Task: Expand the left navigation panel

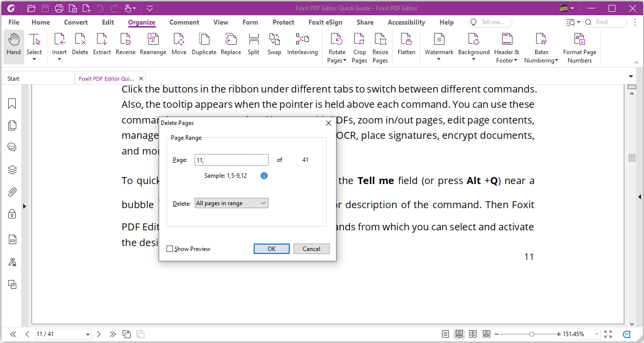Action: [25, 207]
